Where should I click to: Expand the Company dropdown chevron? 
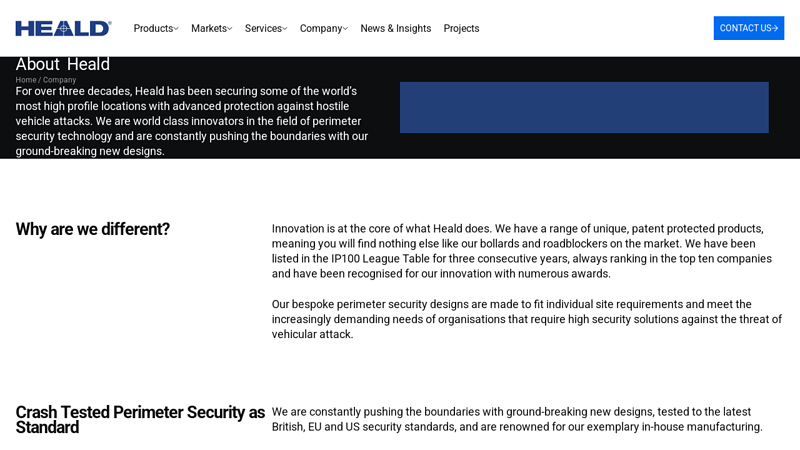pyautogui.click(x=346, y=29)
